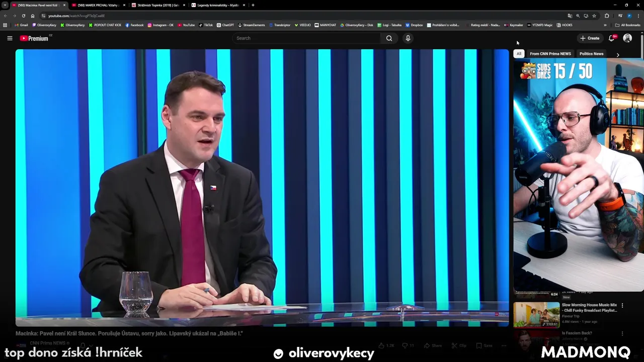This screenshot has height=362, width=644.
Task: Open the Prohlášení o volbě bookmark
Action: [443, 25]
